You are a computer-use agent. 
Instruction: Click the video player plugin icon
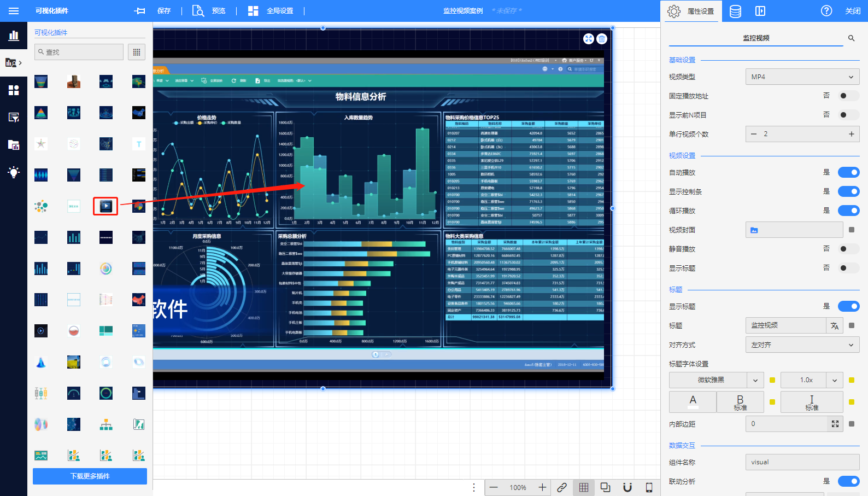(105, 206)
